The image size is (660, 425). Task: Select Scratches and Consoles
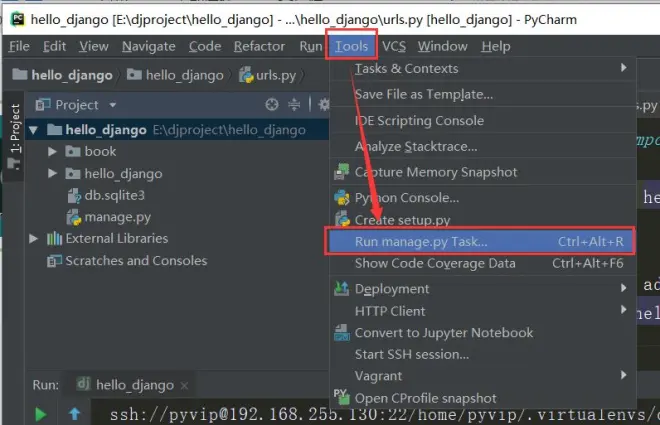coord(127,261)
